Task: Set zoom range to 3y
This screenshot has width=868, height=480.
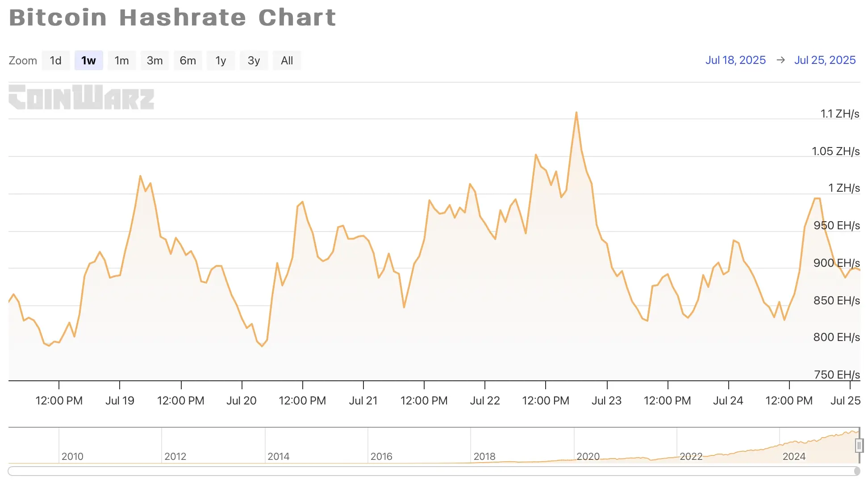Action: click(x=254, y=60)
